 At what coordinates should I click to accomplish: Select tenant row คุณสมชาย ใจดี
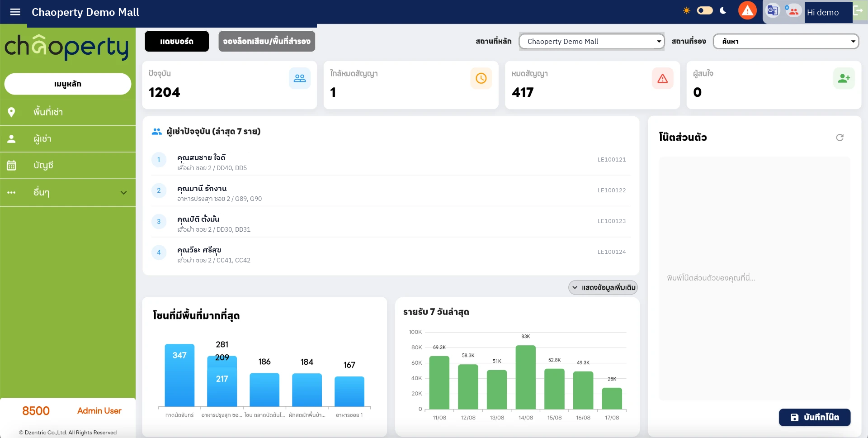pos(391,161)
